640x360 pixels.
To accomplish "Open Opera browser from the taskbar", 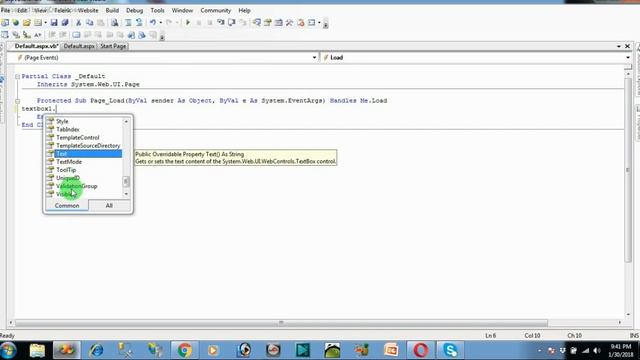I will tap(421, 350).
